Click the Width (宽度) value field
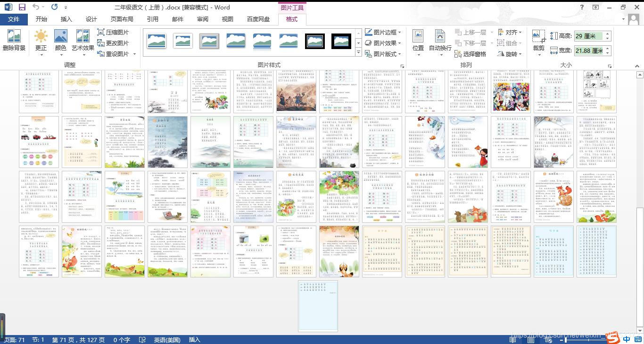This screenshot has height=344, width=644. [589, 50]
